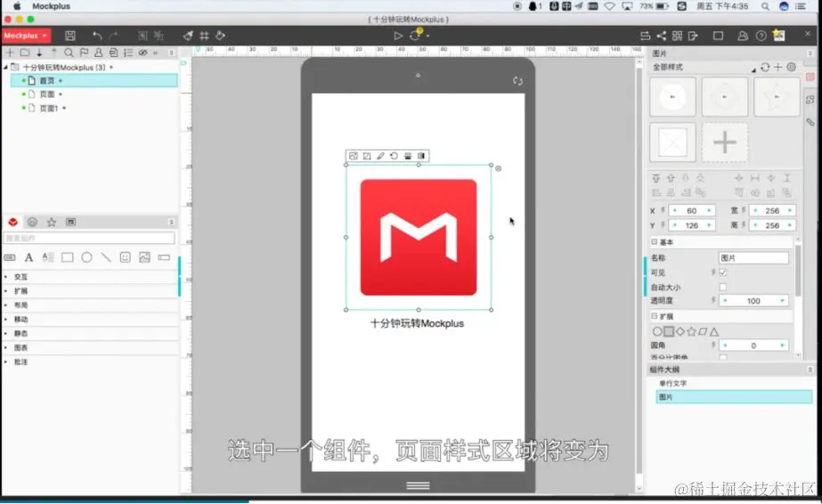This screenshot has width=822, height=504.
Task: Start preview with the play icon
Action: click(398, 36)
